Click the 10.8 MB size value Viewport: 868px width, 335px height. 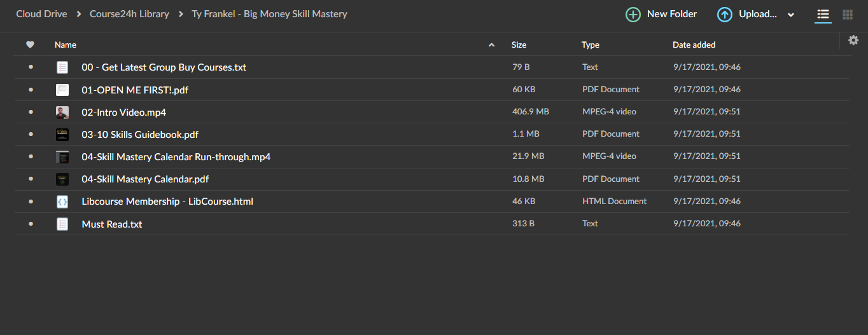[528, 179]
